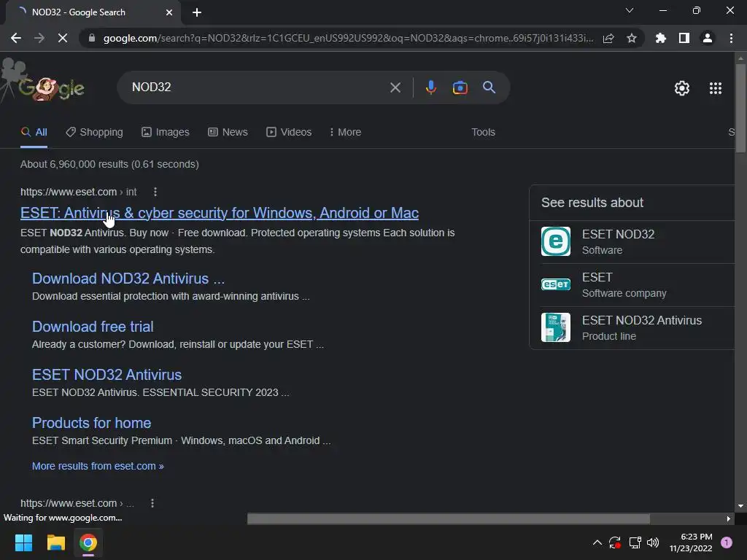Open the taskbar clock and date

click(691, 542)
